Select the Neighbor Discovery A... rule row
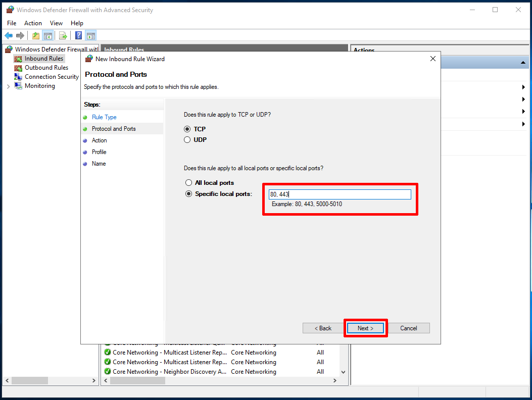Viewport: 532px width, 400px height. click(221, 372)
